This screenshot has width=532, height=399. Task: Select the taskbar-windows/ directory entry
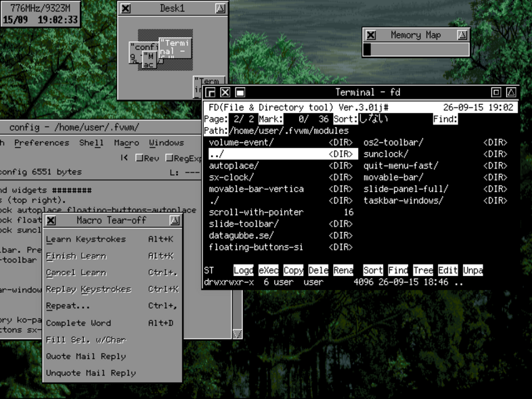tap(436, 200)
